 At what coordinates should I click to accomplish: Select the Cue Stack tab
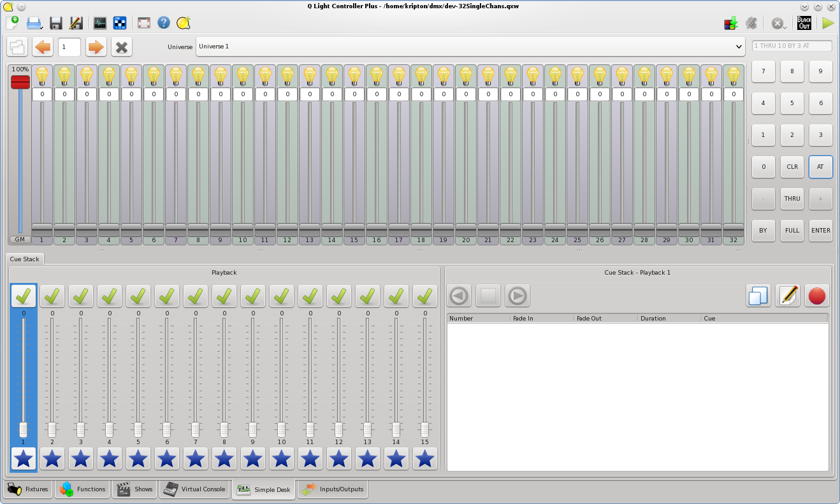click(25, 259)
